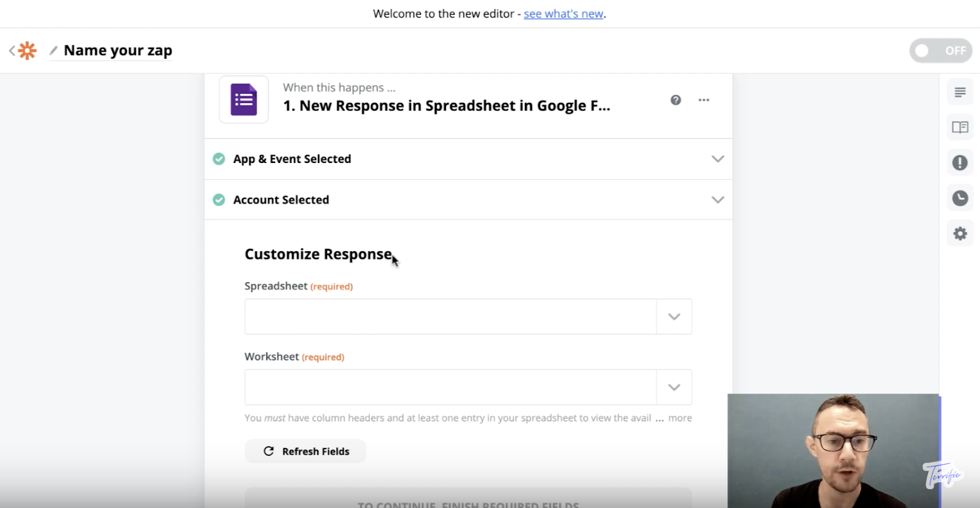980x508 pixels.
Task: Toggle the zap ON/OFF switch
Action: [x=940, y=51]
